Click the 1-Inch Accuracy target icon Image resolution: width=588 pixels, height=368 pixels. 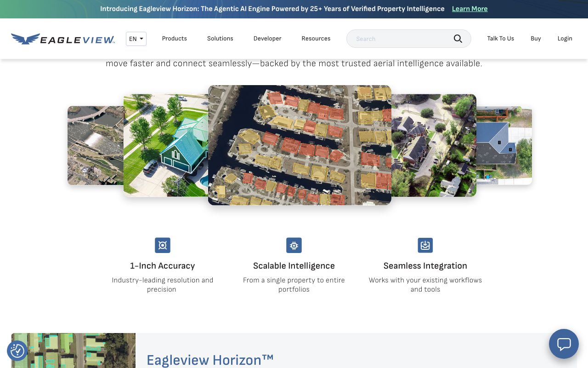[163, 245]
